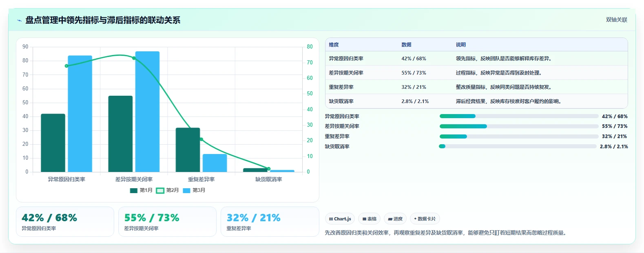Click the line point above 差异按期关闭率
This screenshot has height=253, width=644.
[134, 58]
